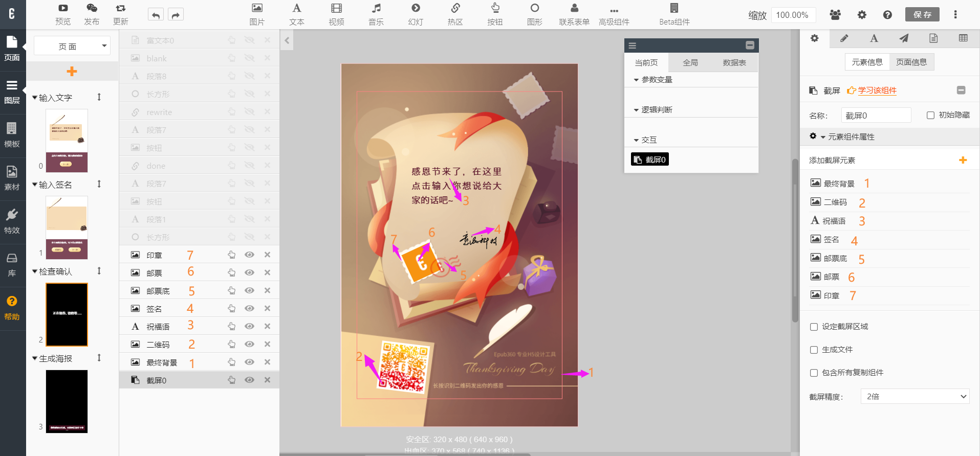Open the 模板 templates sidebar panel
This screenshot has height=456, width=980.
12,135
